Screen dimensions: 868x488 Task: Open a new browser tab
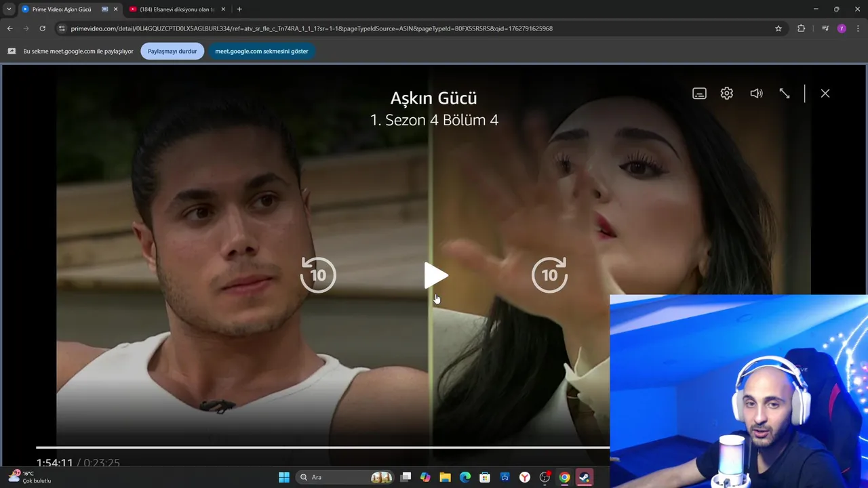[x=239, y=9]
